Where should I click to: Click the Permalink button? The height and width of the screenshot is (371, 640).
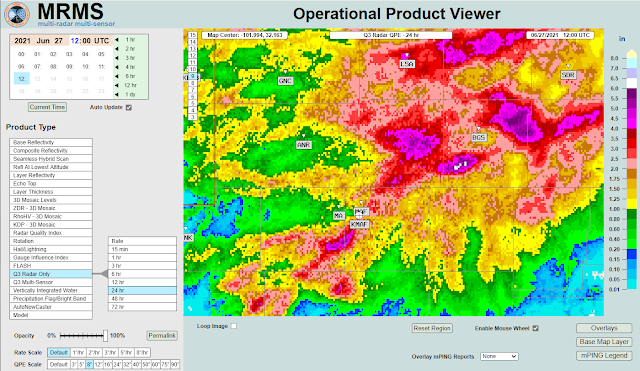[162, 335]
